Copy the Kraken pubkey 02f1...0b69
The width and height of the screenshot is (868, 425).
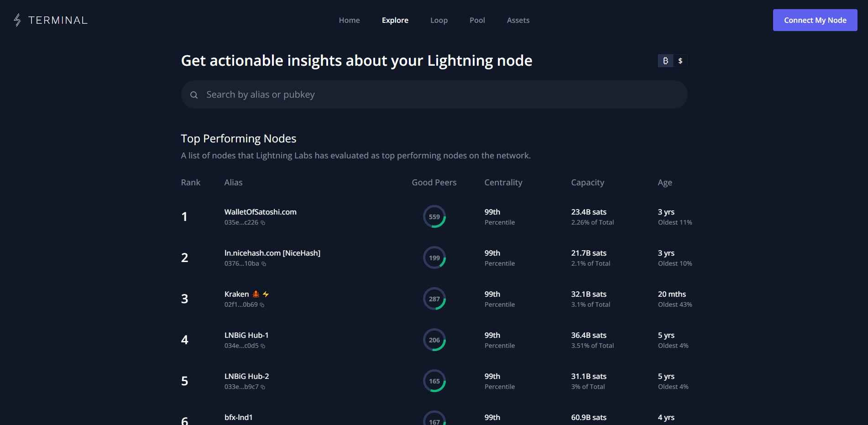262,305
